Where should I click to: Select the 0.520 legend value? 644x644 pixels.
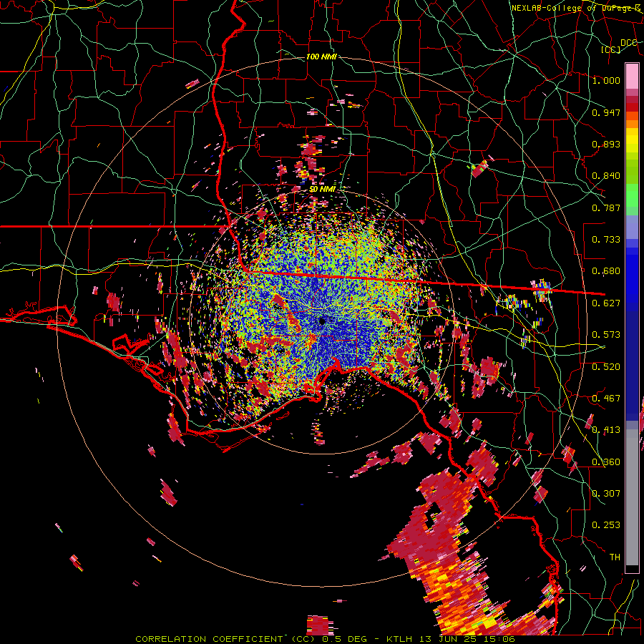pyautogui.click(x=606, y=367)
